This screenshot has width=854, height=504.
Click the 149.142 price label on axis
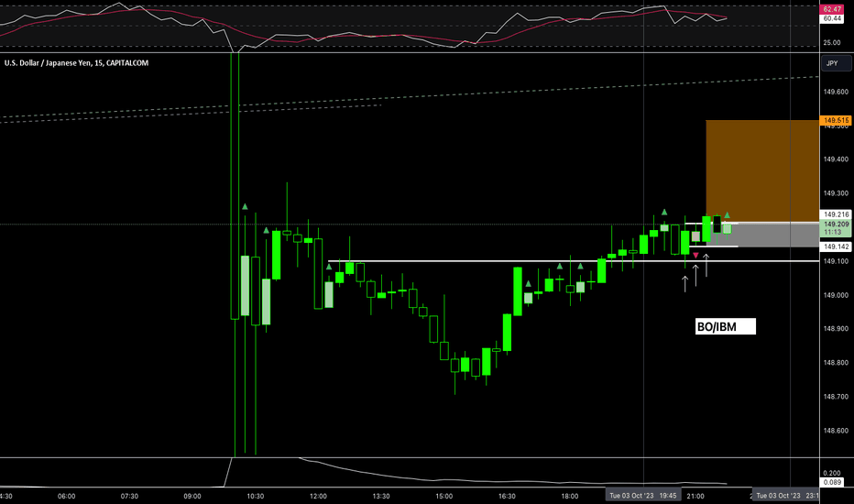pyautogui.click(x=836, y=247)
